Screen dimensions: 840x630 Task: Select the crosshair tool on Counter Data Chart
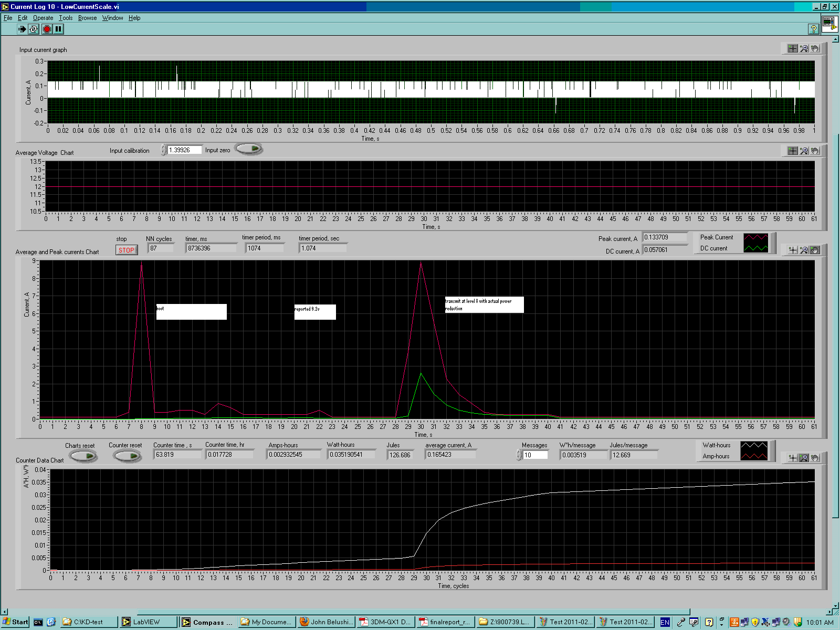(793, 458)
